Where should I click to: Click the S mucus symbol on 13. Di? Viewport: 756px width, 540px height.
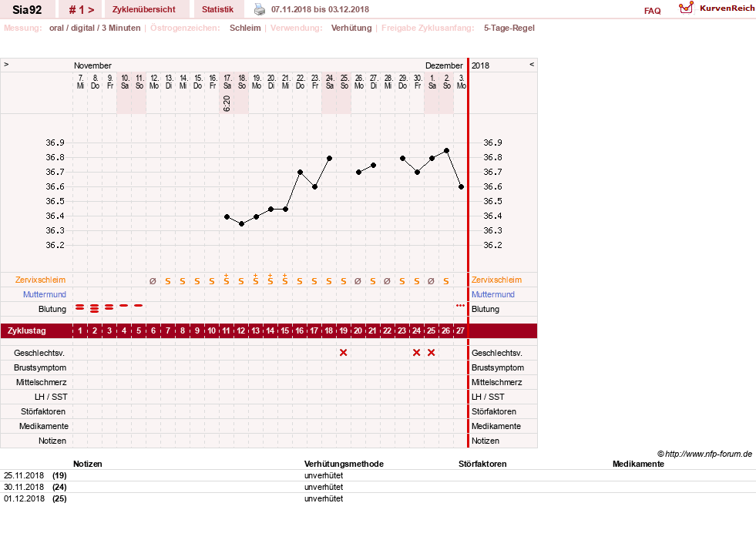(x=168, y=281)
